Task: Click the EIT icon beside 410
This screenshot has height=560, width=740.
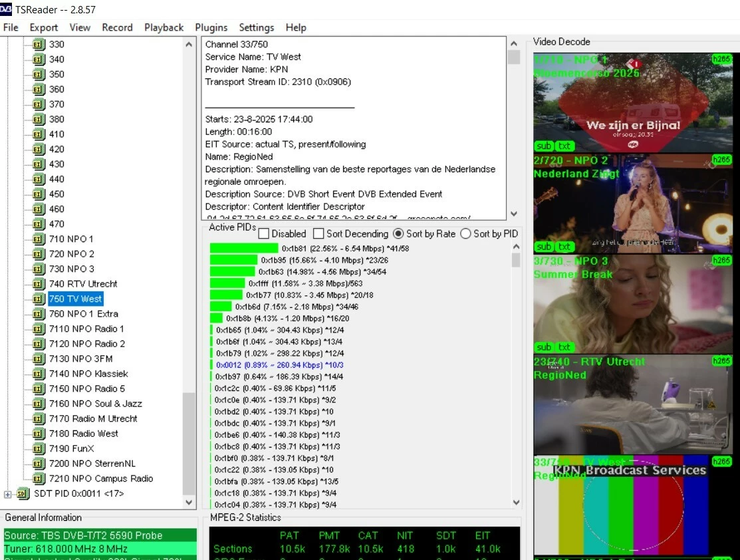Action: click(x=39, y=134)
